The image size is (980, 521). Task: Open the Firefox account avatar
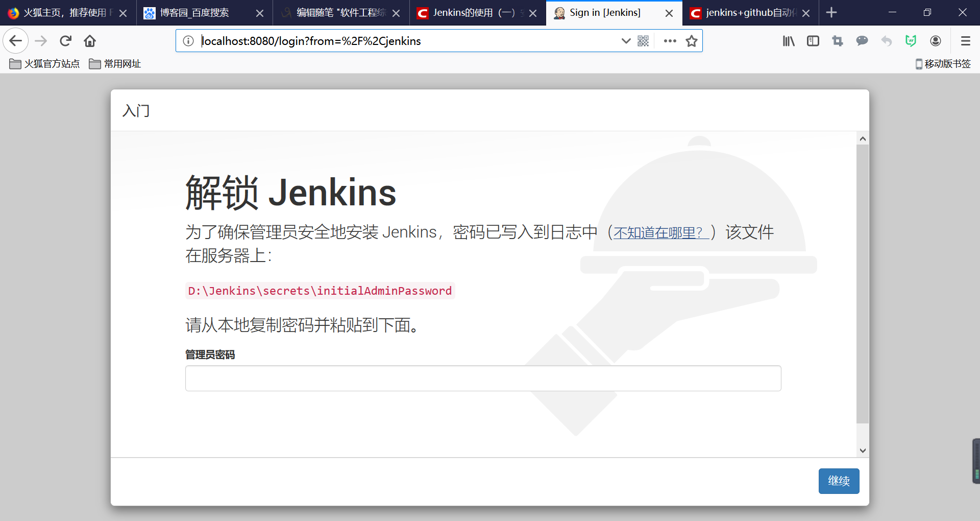936,41
